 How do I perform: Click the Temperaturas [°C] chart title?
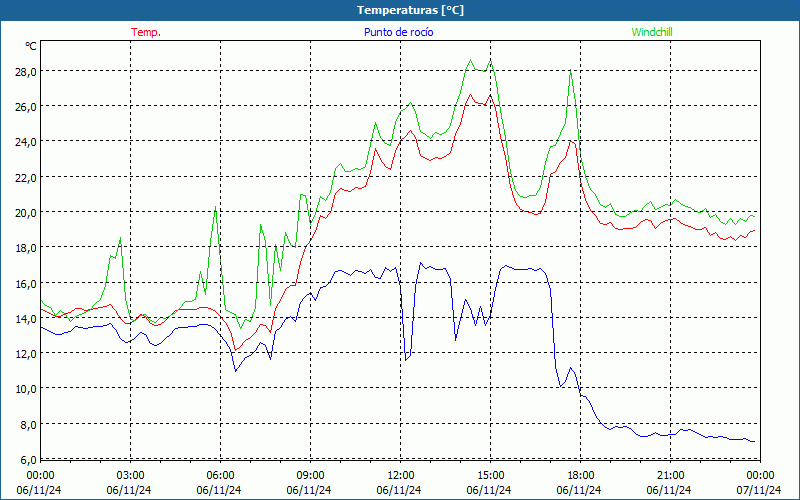point(410,10)
